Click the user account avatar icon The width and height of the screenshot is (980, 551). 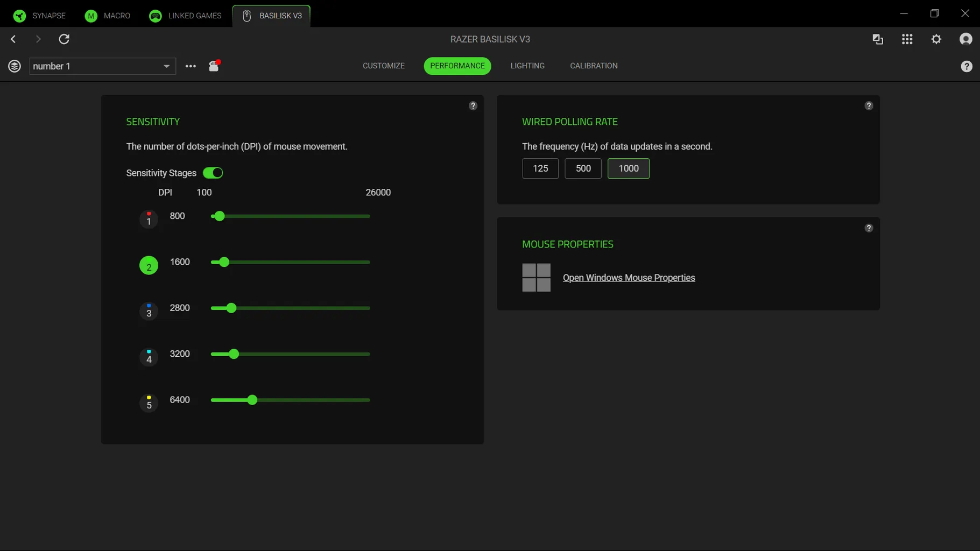click(x=965, y=39)
